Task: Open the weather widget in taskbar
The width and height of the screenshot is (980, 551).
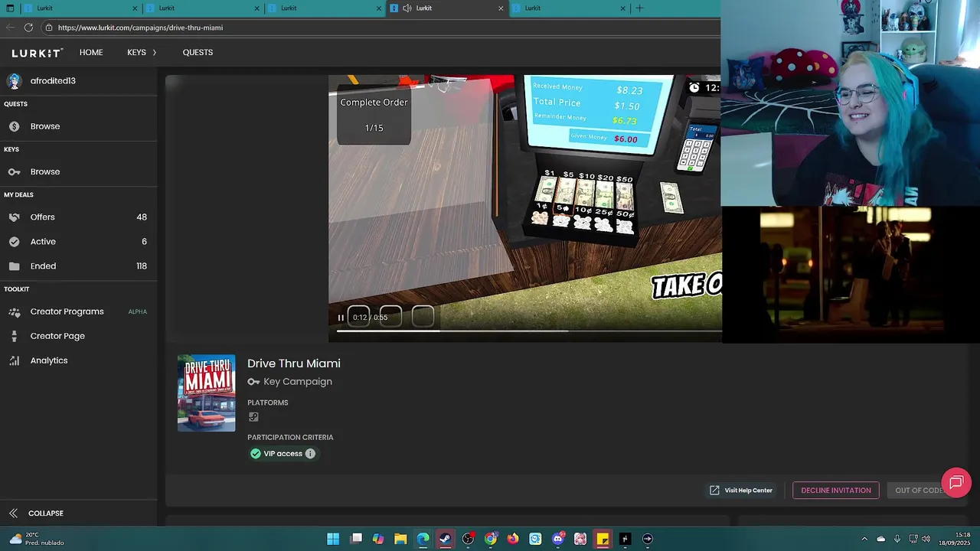Action: [x=36, y=539]
